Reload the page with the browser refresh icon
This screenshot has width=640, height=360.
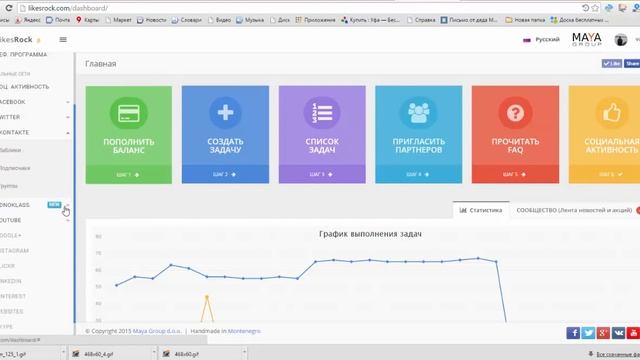pos(9,8)
